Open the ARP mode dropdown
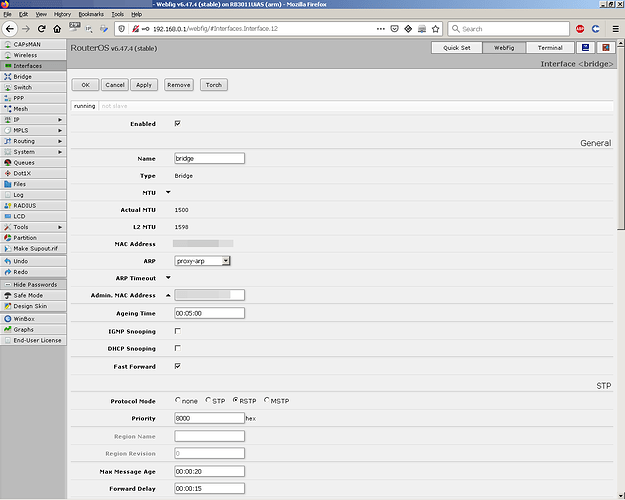The height and width of the screenshot is (500, 625). pyautogui.click(x=202, y=261)
